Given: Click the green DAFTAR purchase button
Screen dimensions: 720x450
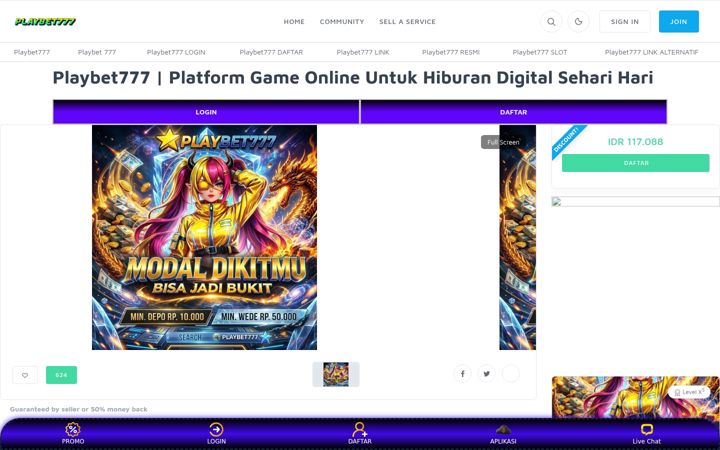Looking at the screenshot, I should click(636, 163).
